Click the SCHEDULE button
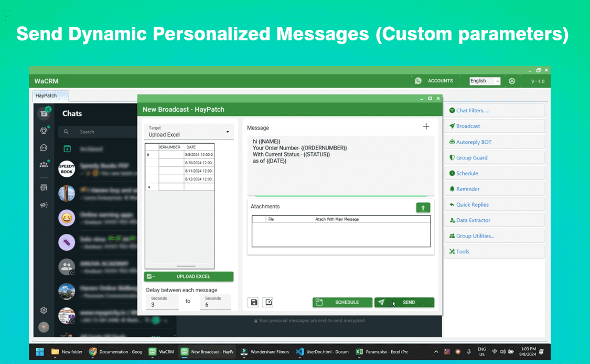Image resolution: width=590 pixels, height=364 pixels. 342,302
